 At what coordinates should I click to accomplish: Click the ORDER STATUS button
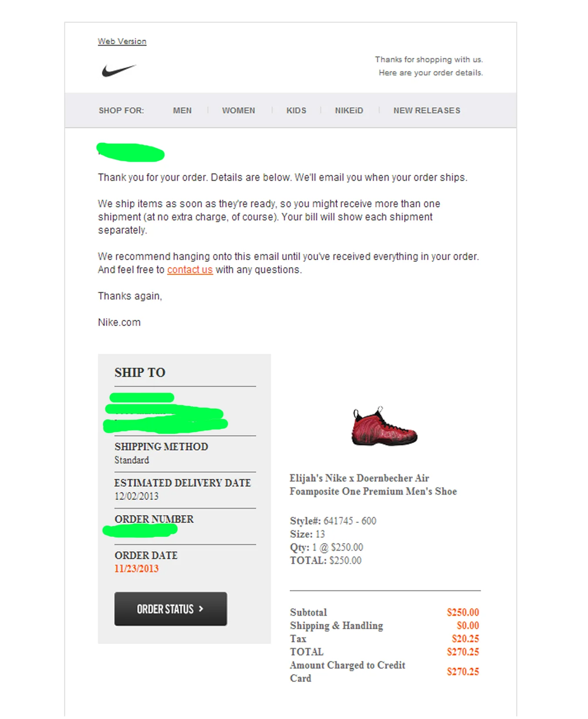171,609
